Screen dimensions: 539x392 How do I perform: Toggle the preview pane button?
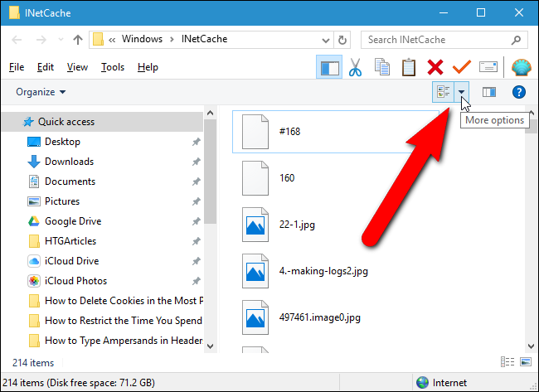pos(488,92)
